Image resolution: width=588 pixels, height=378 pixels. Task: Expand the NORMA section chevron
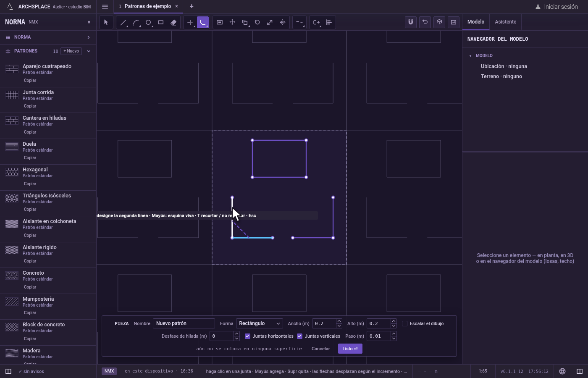[89, 37]
